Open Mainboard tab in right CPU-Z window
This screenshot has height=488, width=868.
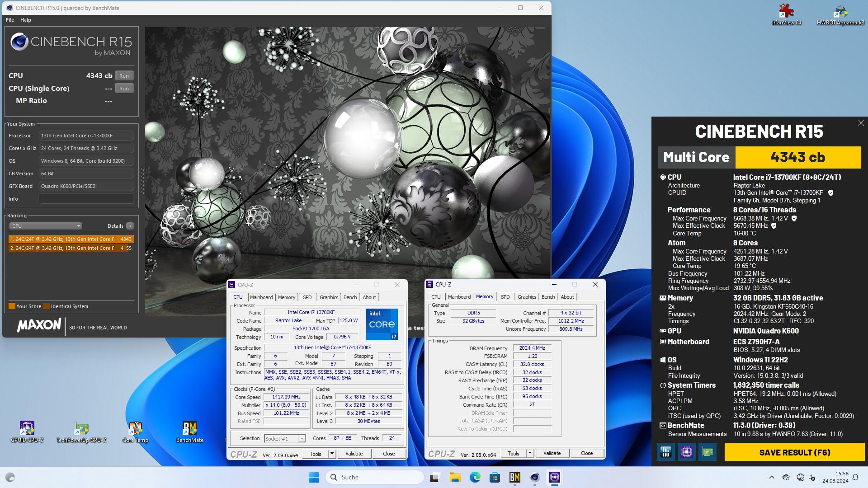459,297
